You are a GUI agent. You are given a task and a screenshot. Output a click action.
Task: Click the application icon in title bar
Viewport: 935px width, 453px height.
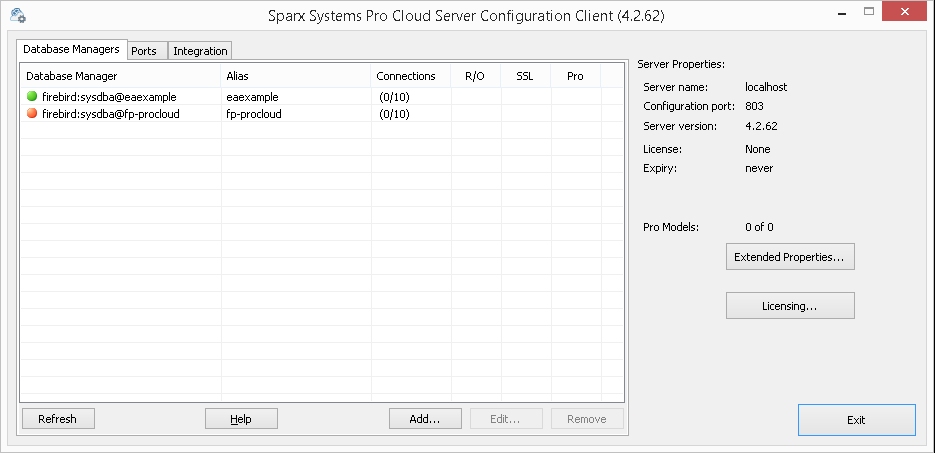[x=17, y=16]
